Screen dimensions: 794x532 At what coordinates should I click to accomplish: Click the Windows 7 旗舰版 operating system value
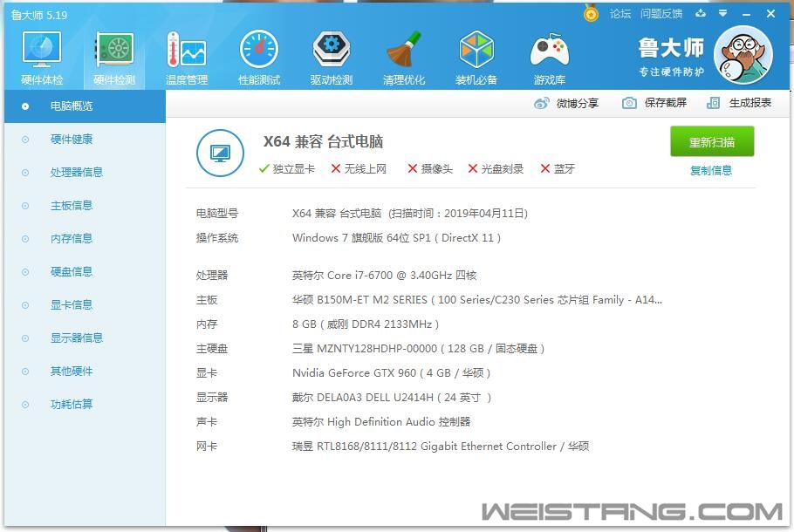396,238
